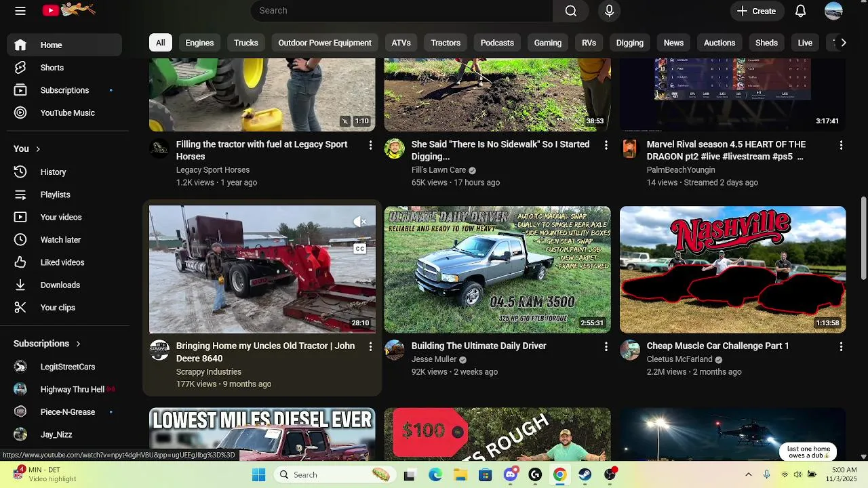Open Lowest Miles Diesel Ever thumbnail
This screenshot has height=488, width=868.
click(262, 434)
